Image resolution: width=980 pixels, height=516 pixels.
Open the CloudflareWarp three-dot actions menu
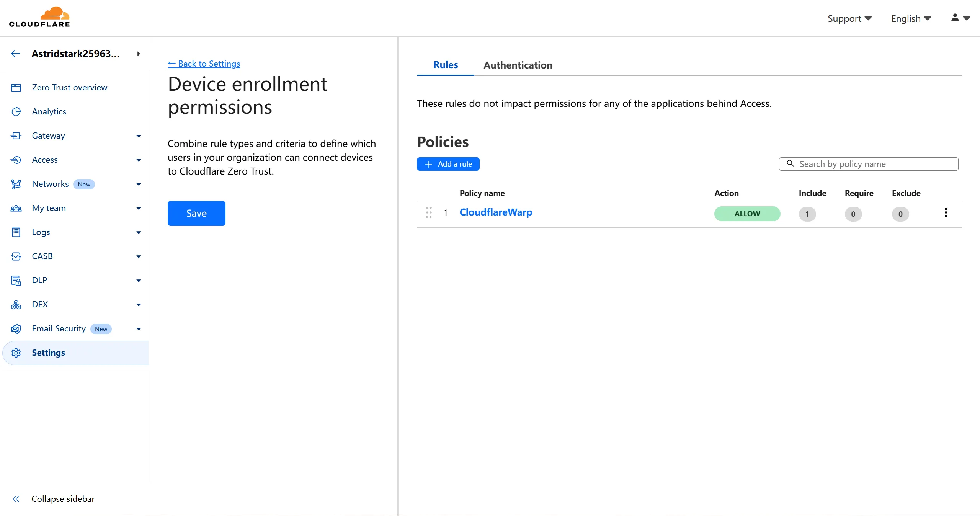(x=946, y=213)
